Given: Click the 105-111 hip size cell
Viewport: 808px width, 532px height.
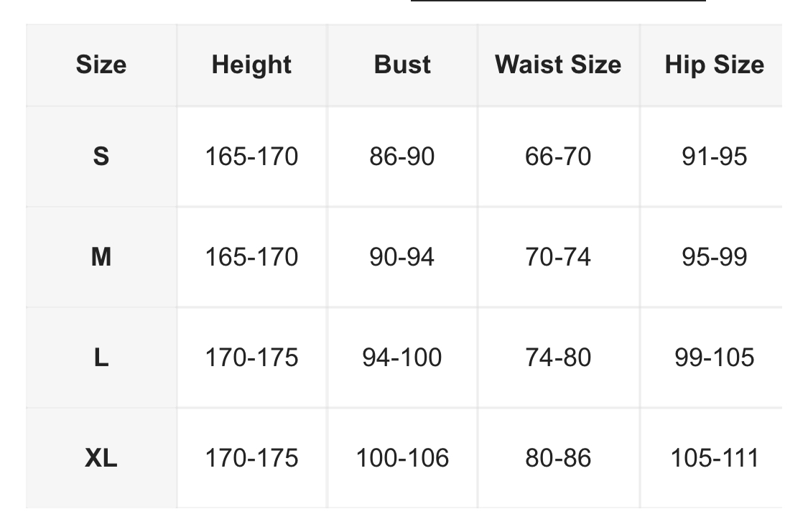Looking at the screenshot, I should [x=714, y=458].
